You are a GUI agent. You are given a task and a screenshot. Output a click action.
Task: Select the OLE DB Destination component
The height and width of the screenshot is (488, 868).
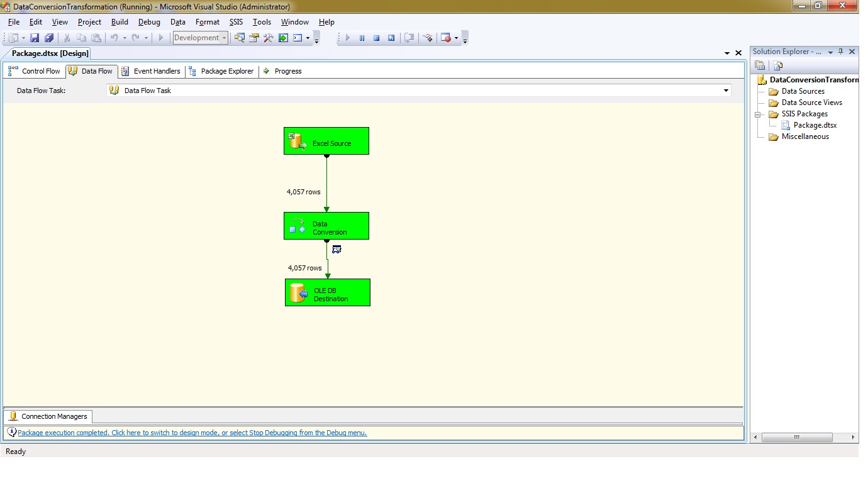327,293
